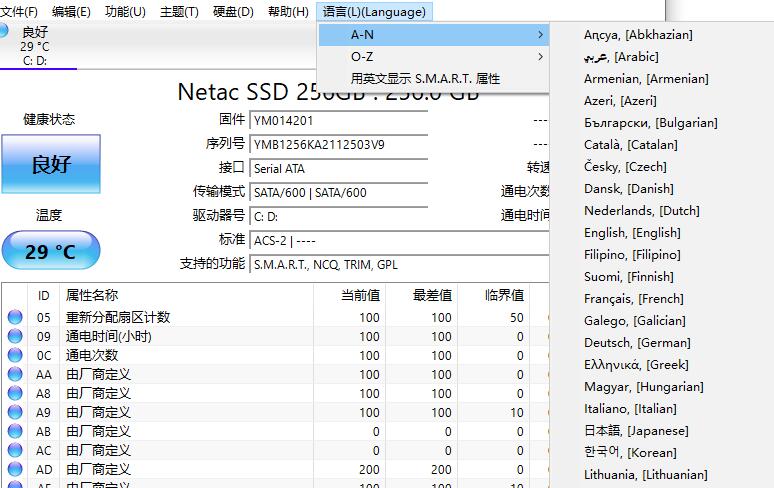The image size is (774, 488).
Task: Open the 文件(F) menu
Action: 18,11
